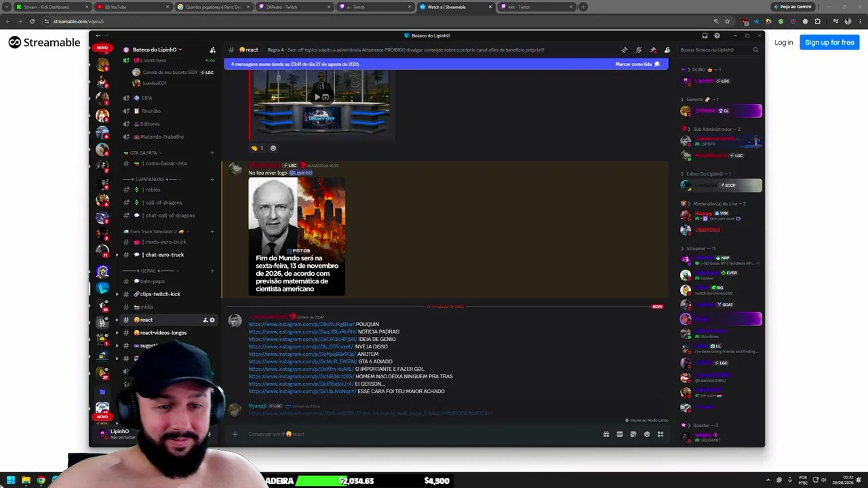Click the search magnifier in Discord
This screenshot has height=488, width=868.
tap(755, 49)
